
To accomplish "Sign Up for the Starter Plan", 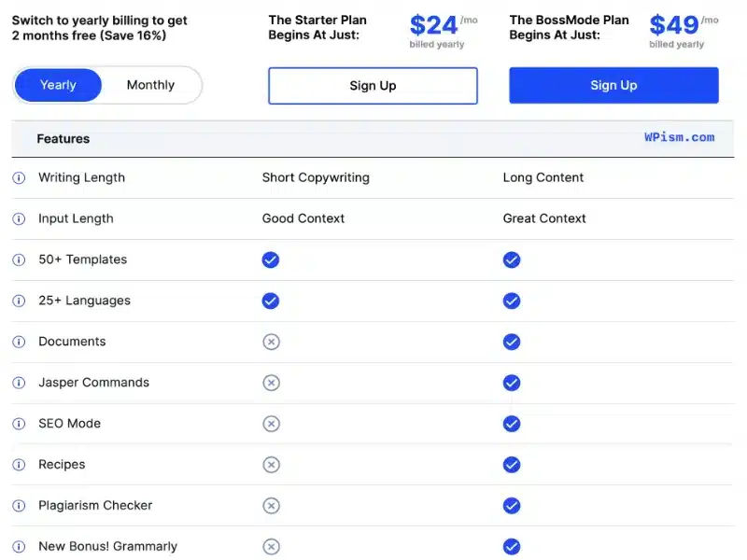I will click(373, 86).
